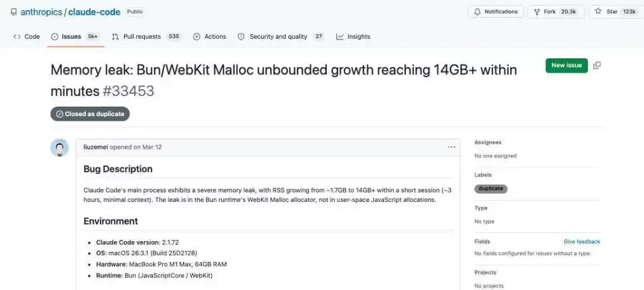Copy issue link icon beside New issue
Image resolution: width=644 pixels, height=290 pixels.
point(597,66)
